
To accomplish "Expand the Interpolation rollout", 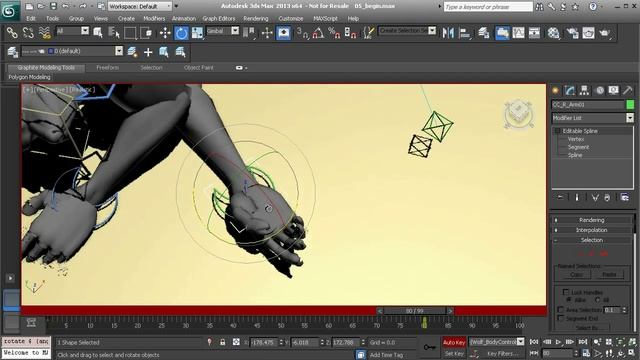I will (x=591, y=230).
